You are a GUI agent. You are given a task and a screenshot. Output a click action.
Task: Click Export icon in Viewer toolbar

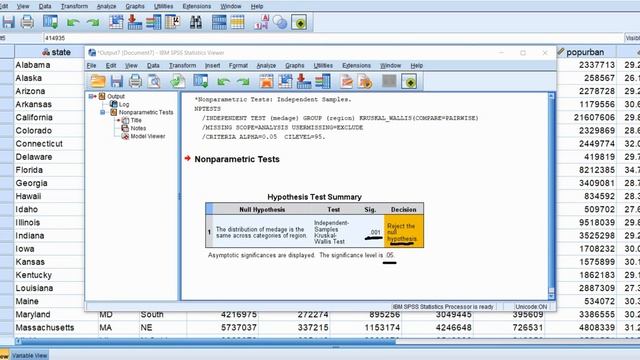click(178, 81)
